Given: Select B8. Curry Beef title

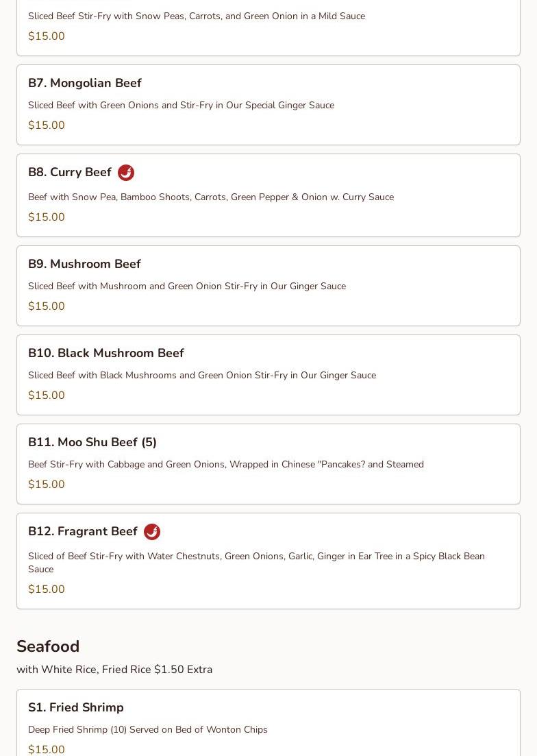Looking at the screenshot, I should pos(70,172).
